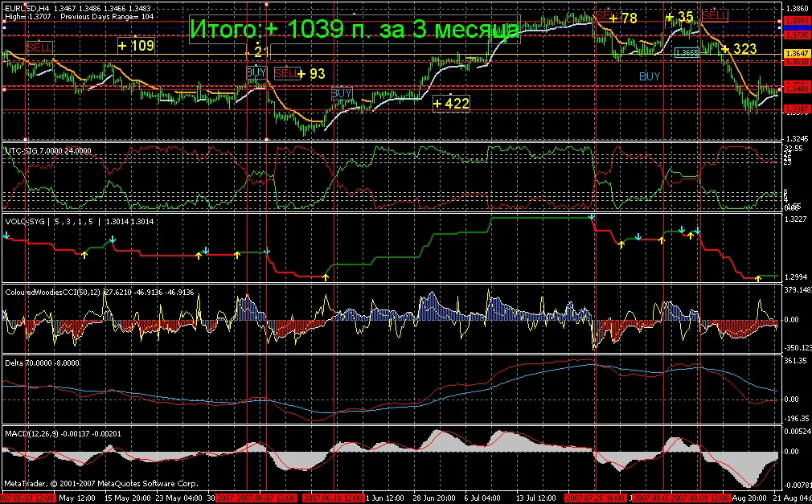The width and height of the screenshot is (812, 504).
Task: Click the BUY signal text in the August section
Action: [649, 76]
